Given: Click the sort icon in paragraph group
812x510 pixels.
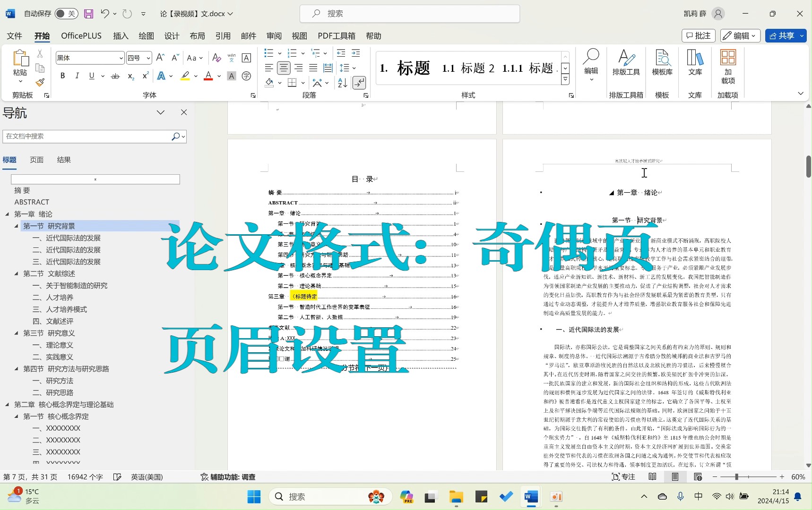Looking at the screenshot, I should (x=342, y=83).
